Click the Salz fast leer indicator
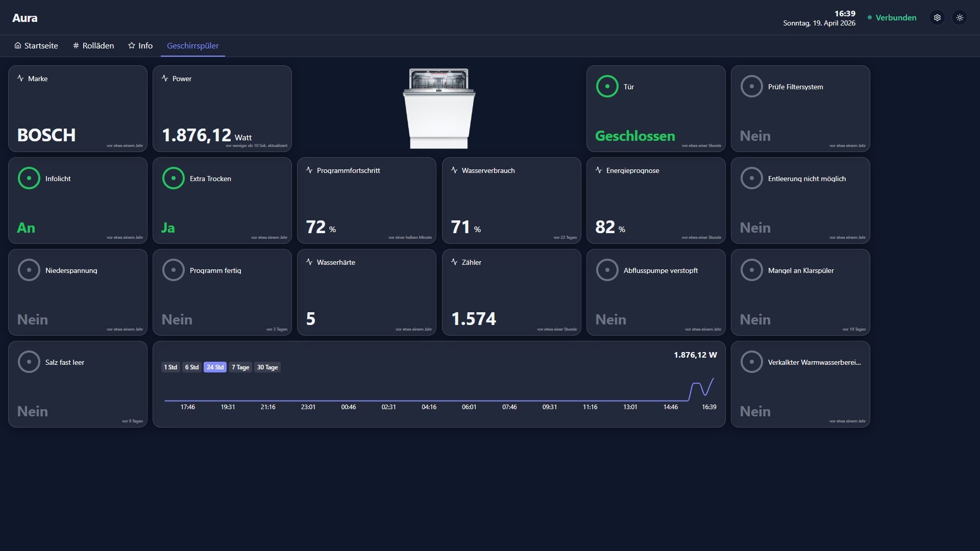980x551 pixels. coord(29,362)
